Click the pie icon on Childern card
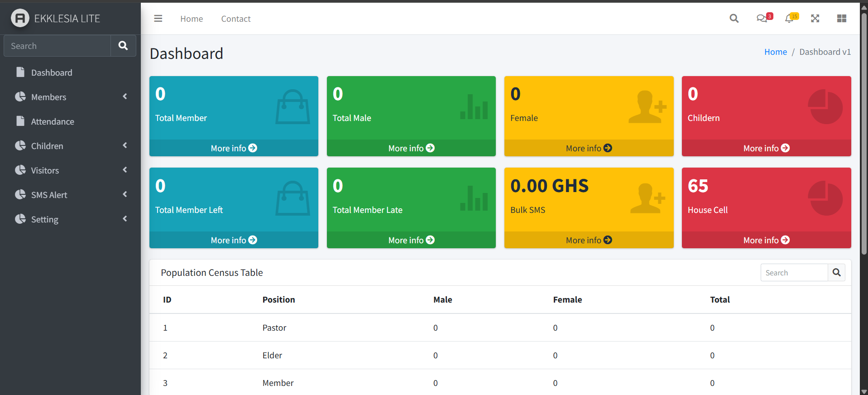 click(x=825, y=107)
